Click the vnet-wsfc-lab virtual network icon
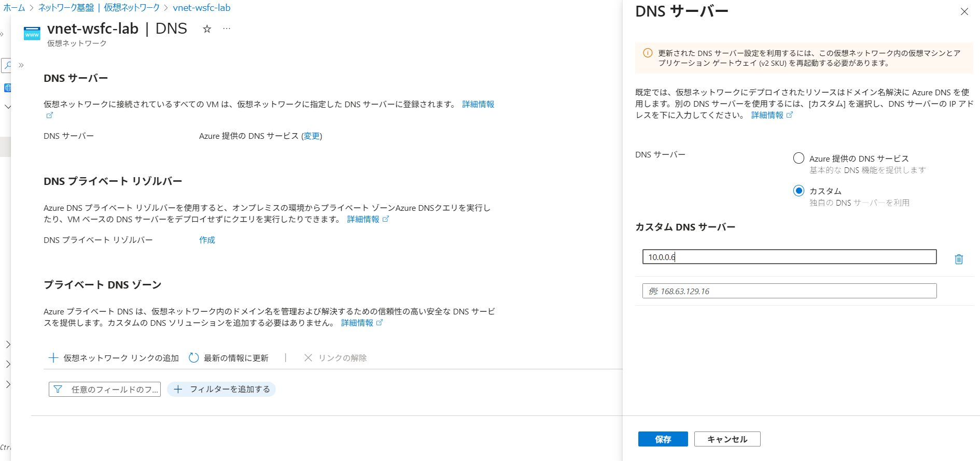 point(32,33)
